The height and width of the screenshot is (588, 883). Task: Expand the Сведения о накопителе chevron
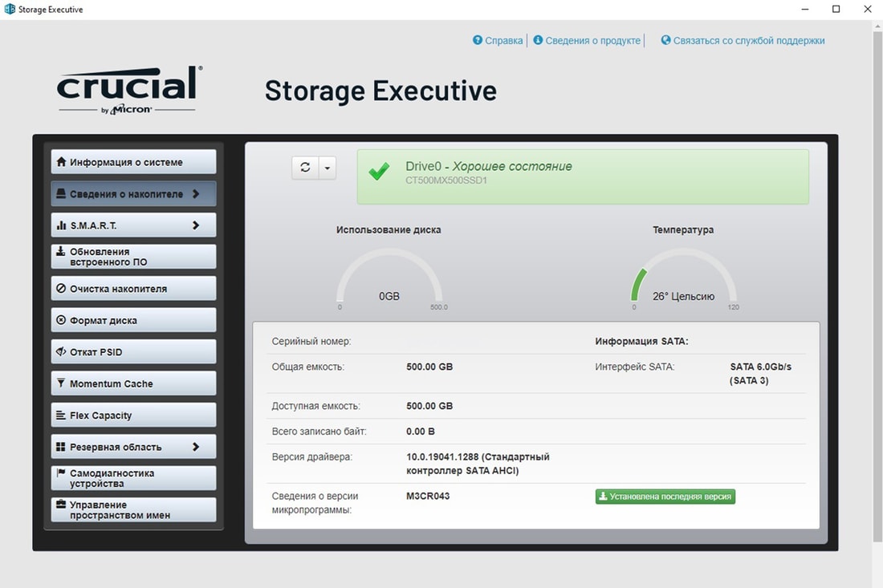196,193
